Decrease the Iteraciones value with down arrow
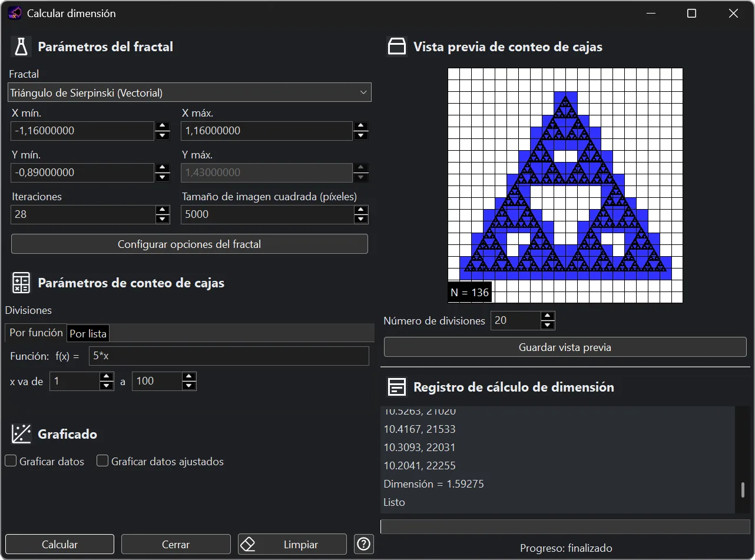 click(163, 219)
